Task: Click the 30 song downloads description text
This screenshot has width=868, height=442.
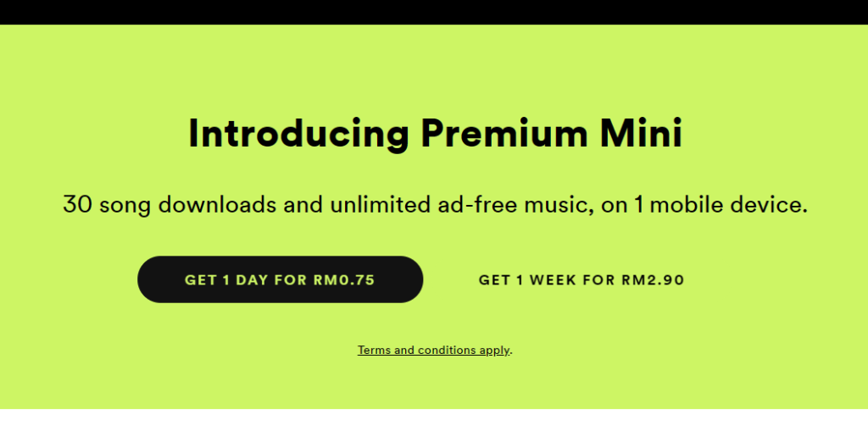Action: coord(435,205)
